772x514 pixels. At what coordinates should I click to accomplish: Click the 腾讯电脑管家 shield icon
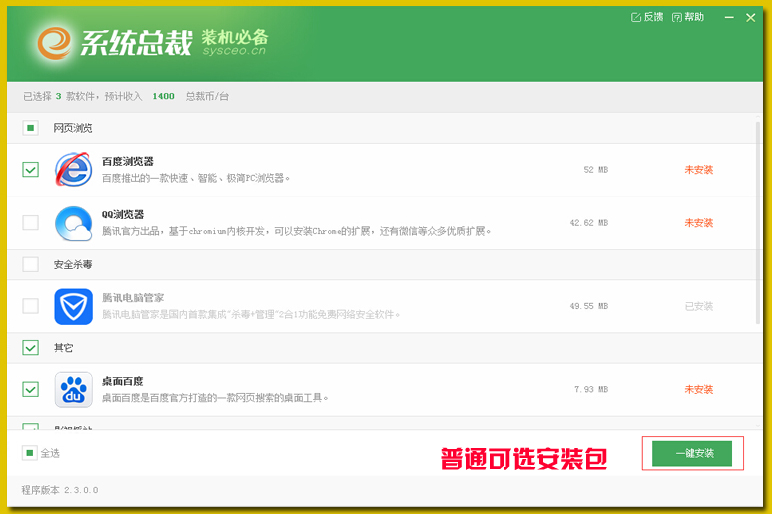click(x=73, y=306)
